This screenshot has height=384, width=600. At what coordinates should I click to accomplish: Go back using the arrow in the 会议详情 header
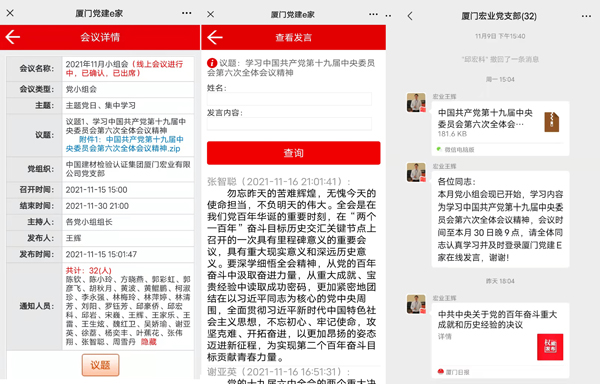13,37
